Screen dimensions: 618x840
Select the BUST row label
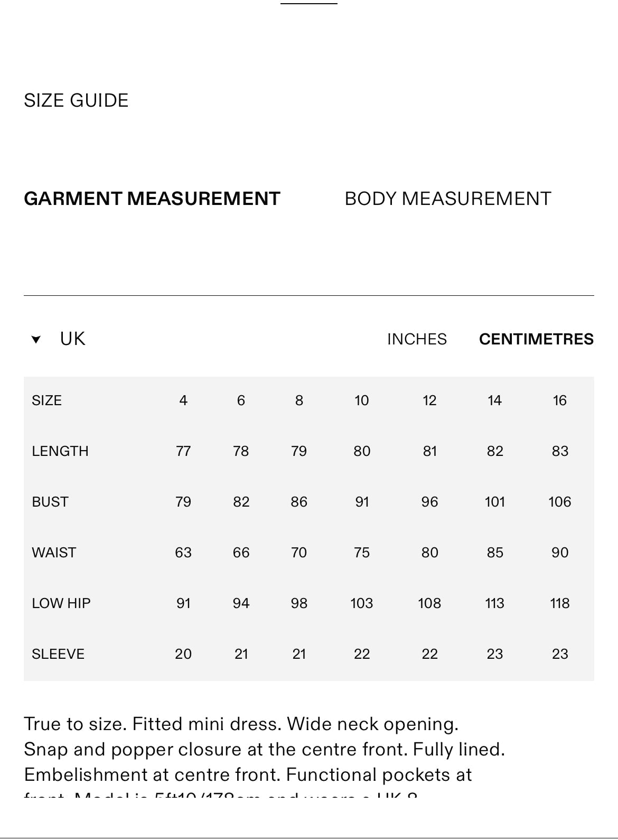pos(50,502)
